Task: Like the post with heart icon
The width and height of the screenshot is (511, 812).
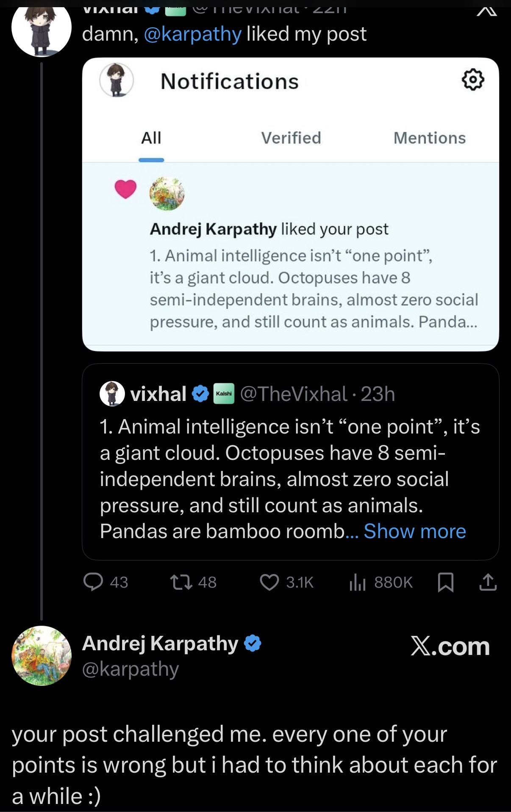Action: click(x=269, y=582)
